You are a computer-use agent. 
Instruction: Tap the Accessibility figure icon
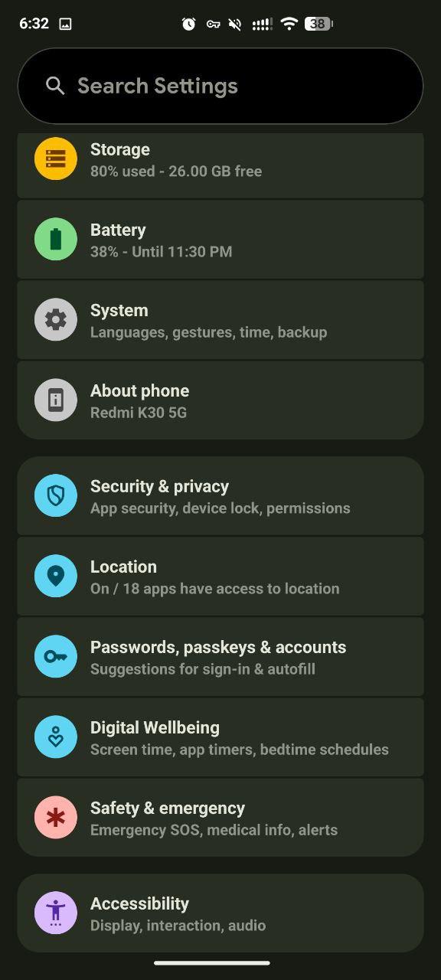pyautogui.click(x=56, y=913)
